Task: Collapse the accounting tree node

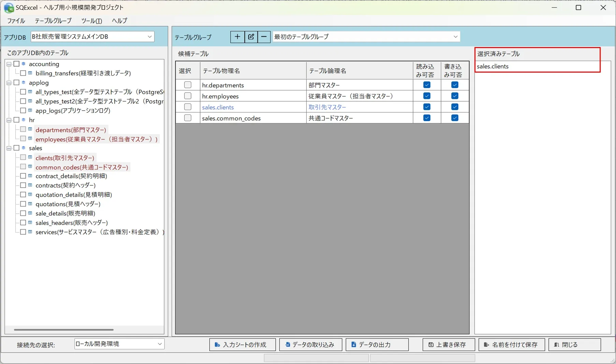Action: point(9,64)
